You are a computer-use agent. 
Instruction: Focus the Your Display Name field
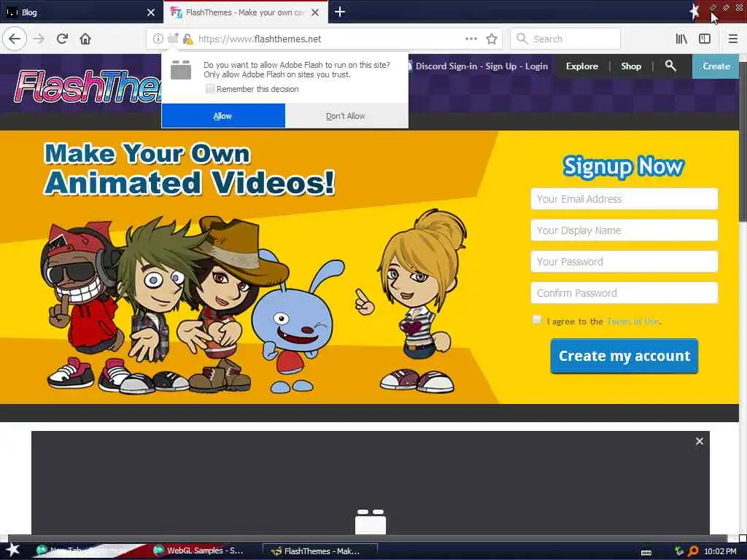[x=624, y=230]
